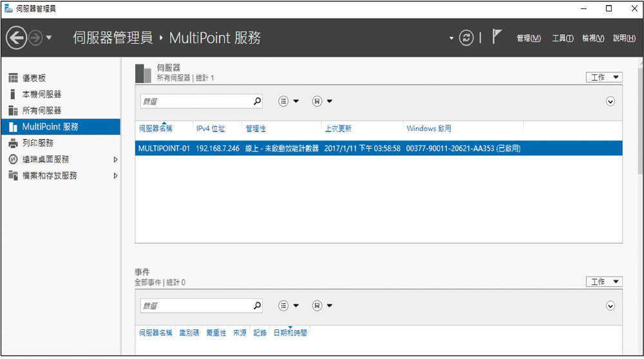Open the 工作 dropdown in 伺服器 section
Screen dimensions: 644x359
point(604,77)
